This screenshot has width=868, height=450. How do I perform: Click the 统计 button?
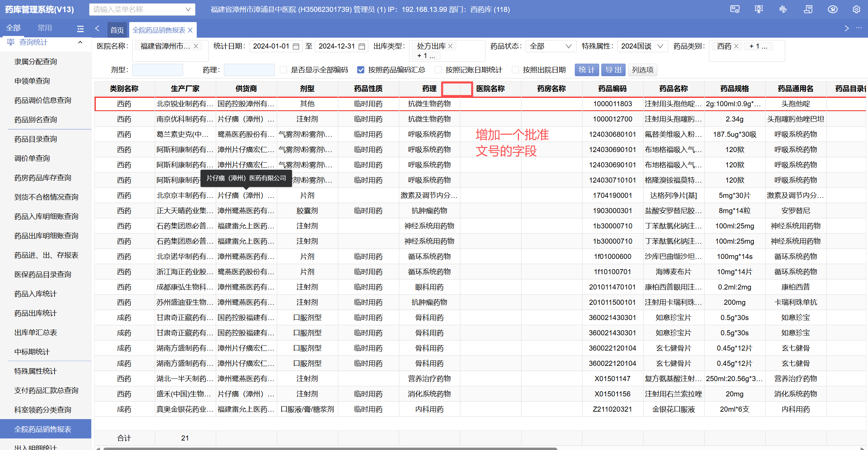pos(586,70)
